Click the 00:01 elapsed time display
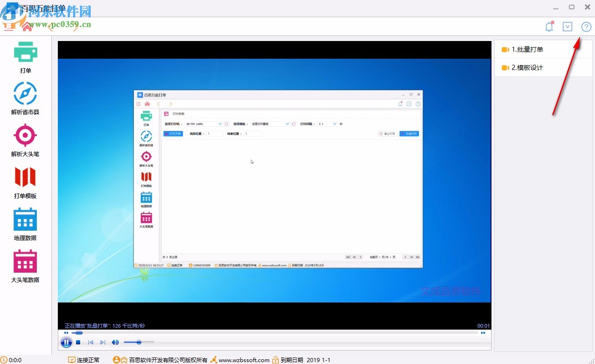 (x=484, y=326)
